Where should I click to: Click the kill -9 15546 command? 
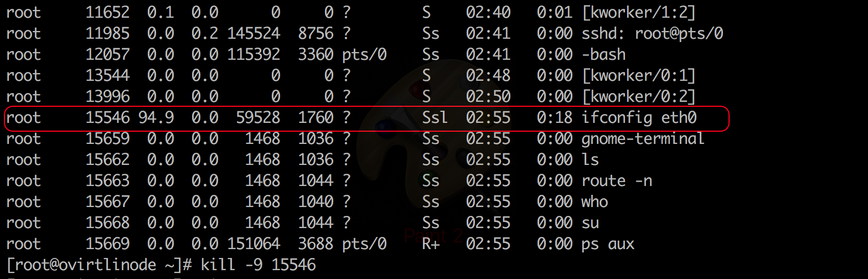(258, 265)
